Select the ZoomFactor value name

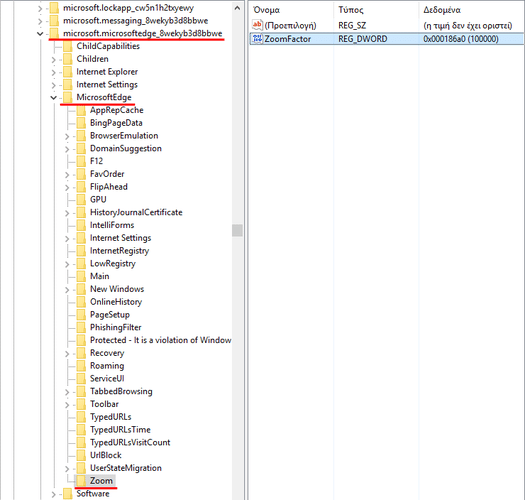pyautogui.click(x=288, y=39)
